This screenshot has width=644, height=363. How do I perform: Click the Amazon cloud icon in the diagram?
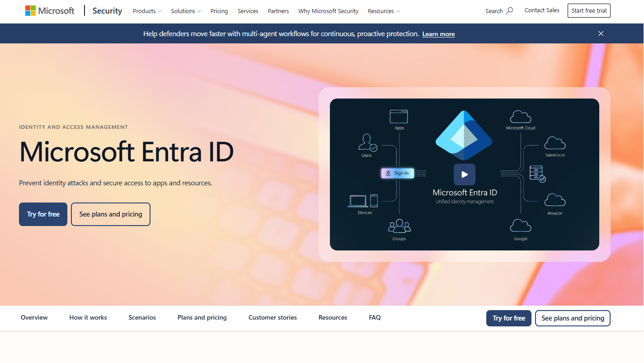coord(555,200)
